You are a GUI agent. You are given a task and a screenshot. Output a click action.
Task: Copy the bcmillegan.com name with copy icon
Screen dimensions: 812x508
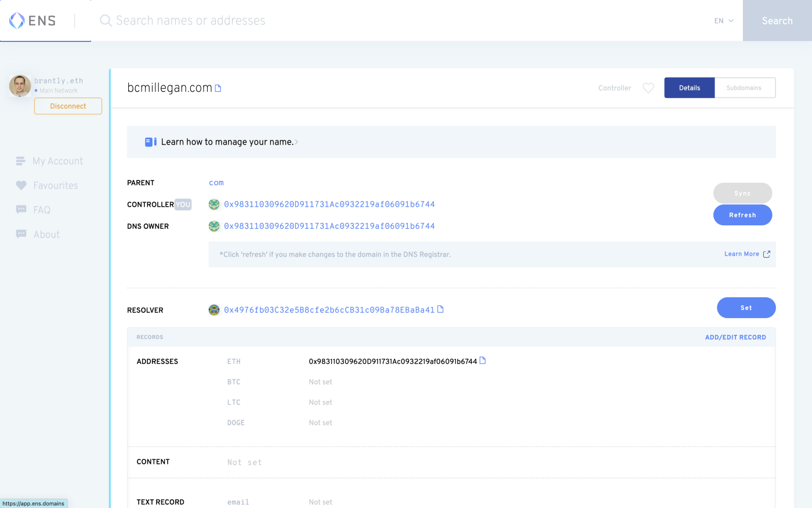[x=218, y=88]
